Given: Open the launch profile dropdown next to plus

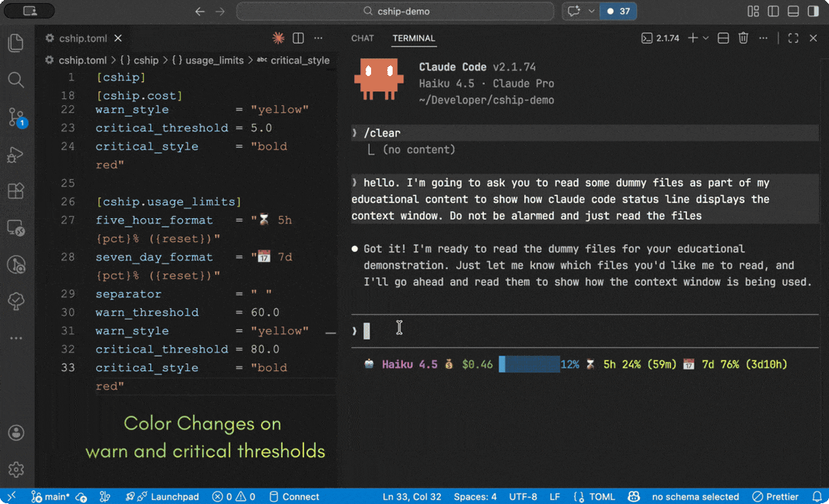Looking at the screenshot, I should point(705,38).
